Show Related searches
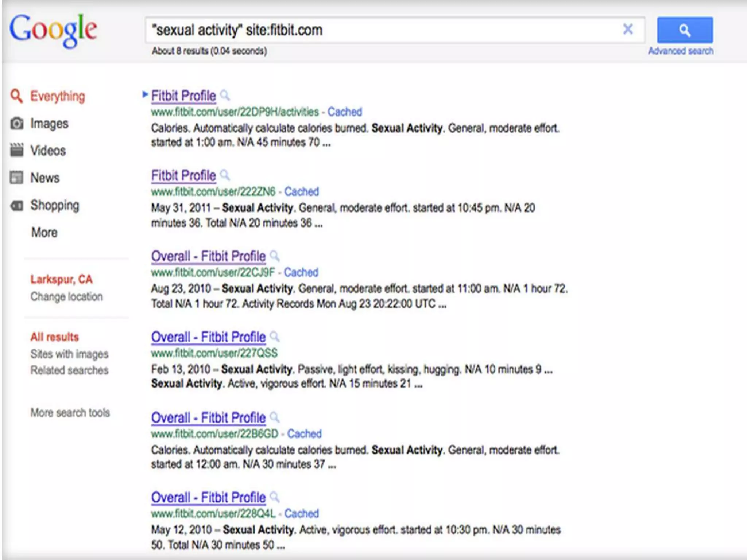 tap(69, 370)
